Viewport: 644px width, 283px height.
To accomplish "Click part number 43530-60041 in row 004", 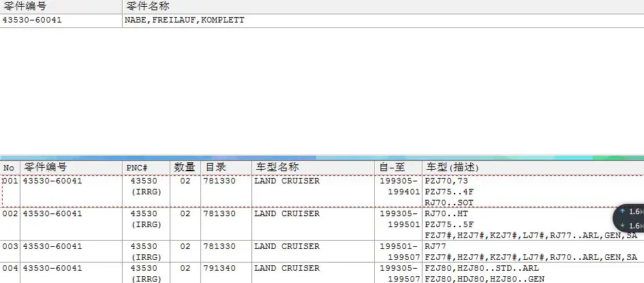I will pyautogui.click(x=52, y=268).
